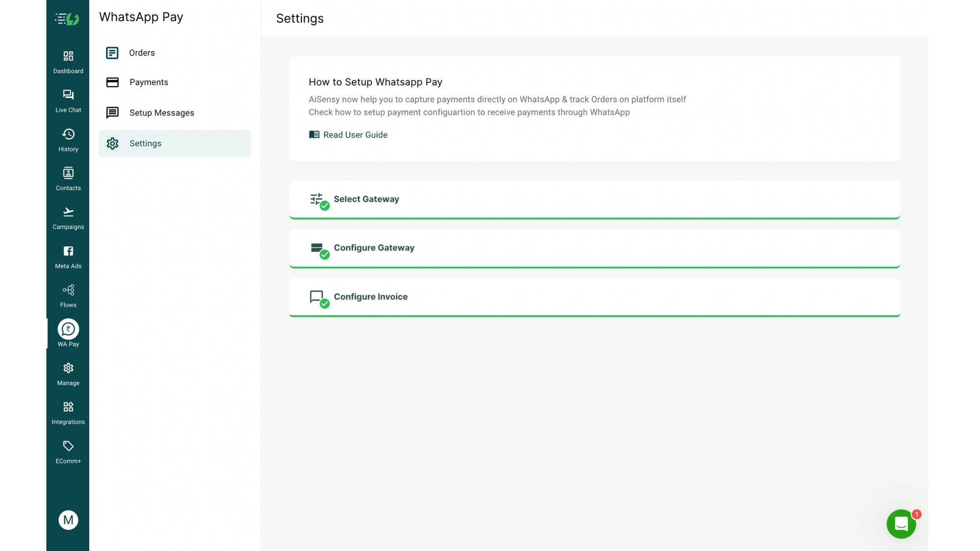Screen dimensions: 980x551
Task: Open Flows icon in sidebar
Action: pos(68,290)
